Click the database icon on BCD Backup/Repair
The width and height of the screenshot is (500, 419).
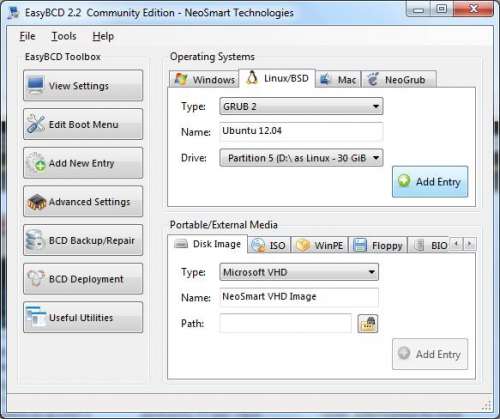35,240
